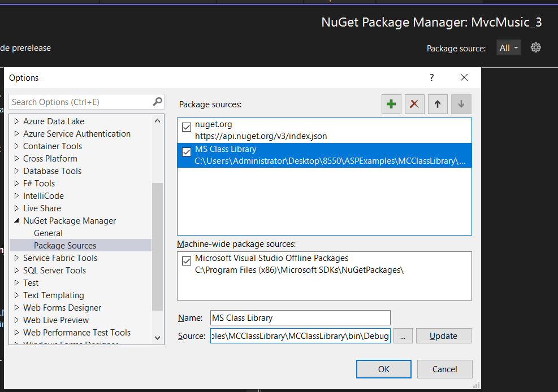The image size is (558, 392).
Task: Open NuGet settings gear icon
Action: tap(536, 47)
